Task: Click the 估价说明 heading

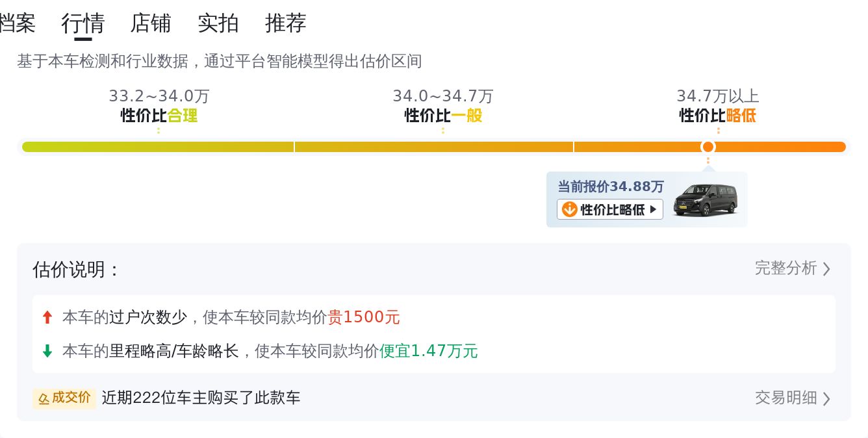Action: (x=76, y=269)
